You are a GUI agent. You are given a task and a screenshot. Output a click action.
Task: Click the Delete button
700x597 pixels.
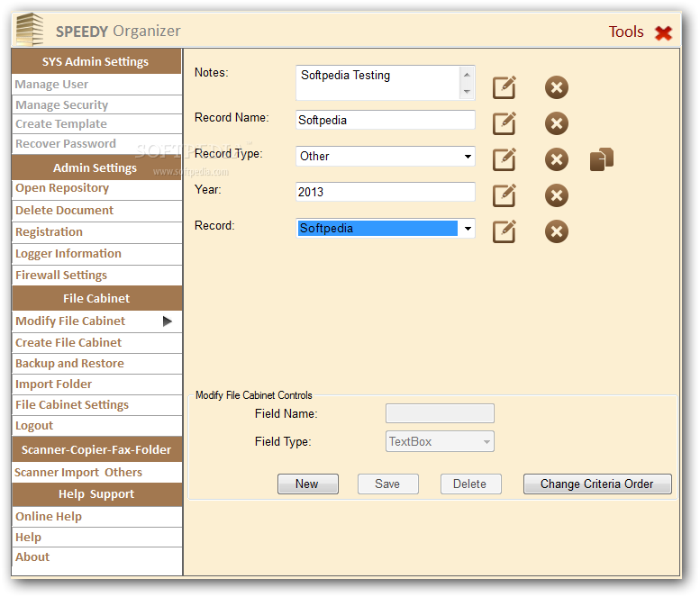(470, 484)
